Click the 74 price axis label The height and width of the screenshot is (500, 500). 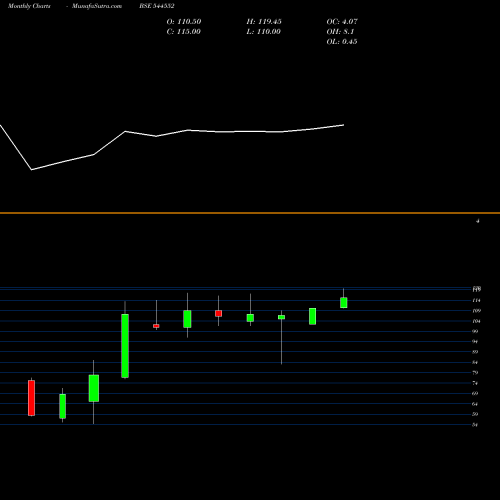click(475, 383)
